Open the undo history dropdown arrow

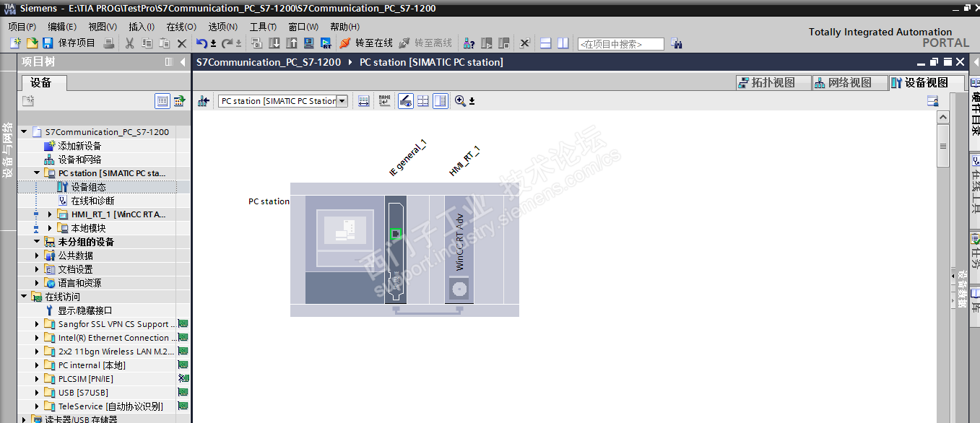213,43
